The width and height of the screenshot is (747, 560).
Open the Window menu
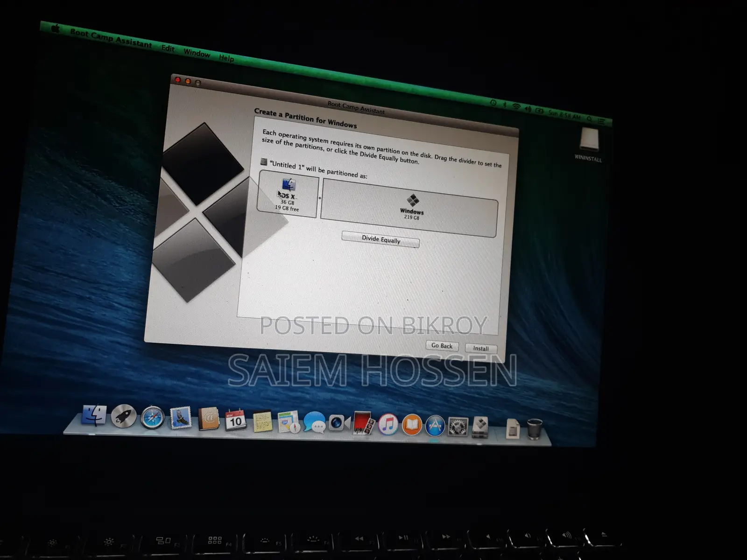point(197,53)
